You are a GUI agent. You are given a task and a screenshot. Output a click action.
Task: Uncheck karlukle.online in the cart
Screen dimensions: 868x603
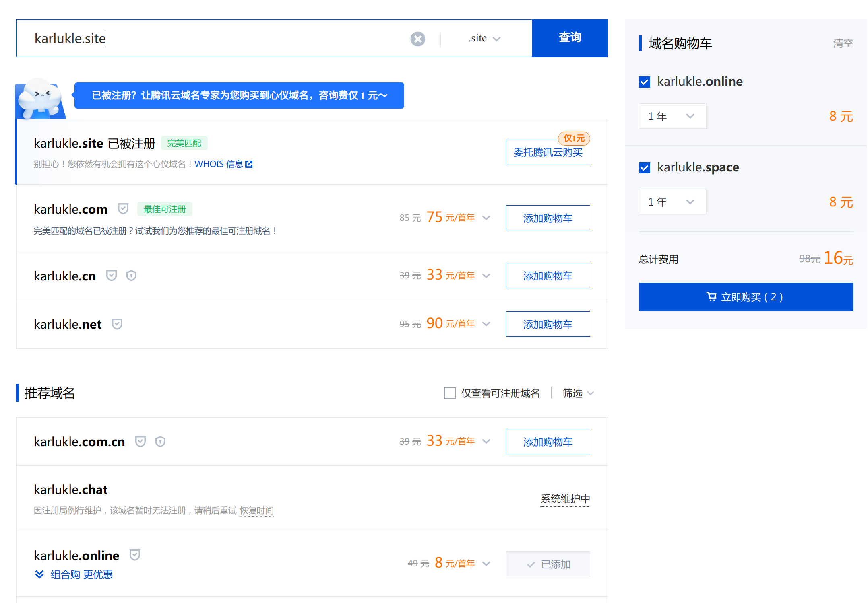(645, 82)
